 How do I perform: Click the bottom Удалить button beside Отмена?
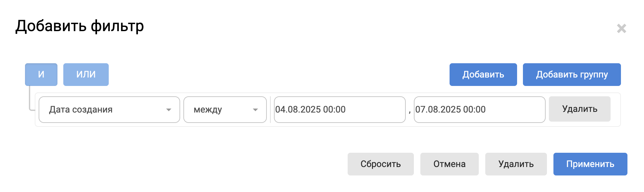point(516,164)
